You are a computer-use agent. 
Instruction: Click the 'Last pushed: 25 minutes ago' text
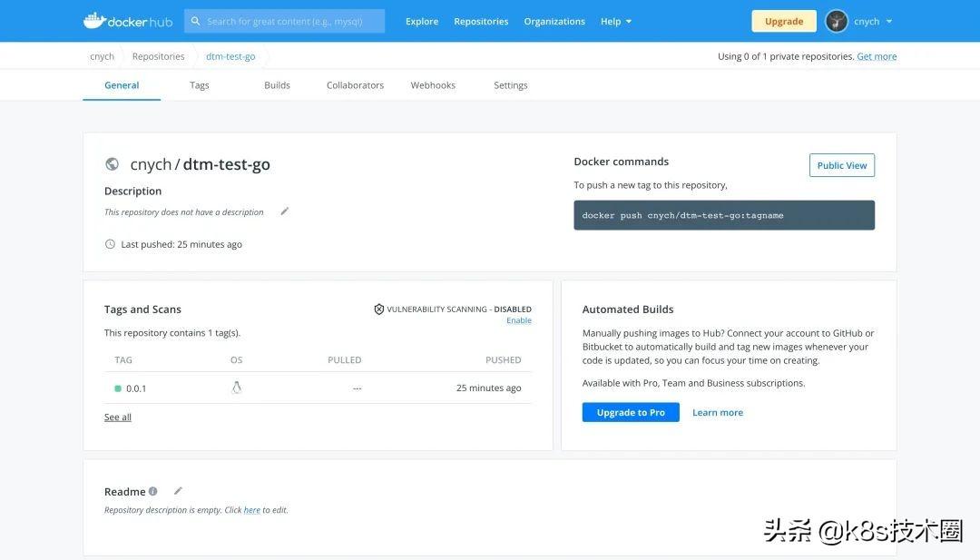coord(181,244)
